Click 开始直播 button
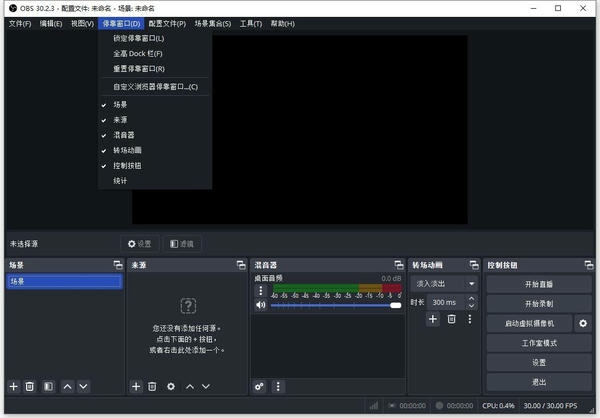This screenshot has width=600, height=418. [x=539, y=284]
